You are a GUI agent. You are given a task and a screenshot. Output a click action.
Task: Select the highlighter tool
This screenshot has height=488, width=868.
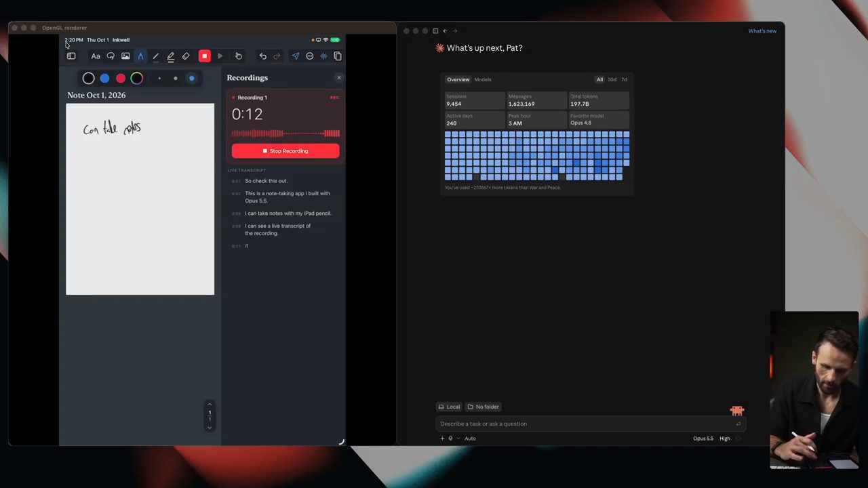(x=171, y=56)
